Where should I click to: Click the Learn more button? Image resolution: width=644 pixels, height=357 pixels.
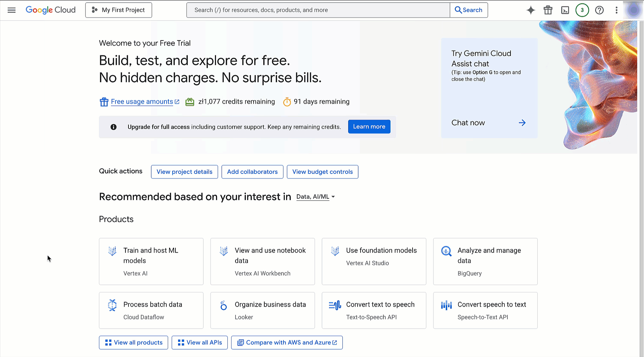tap(369, 127)
